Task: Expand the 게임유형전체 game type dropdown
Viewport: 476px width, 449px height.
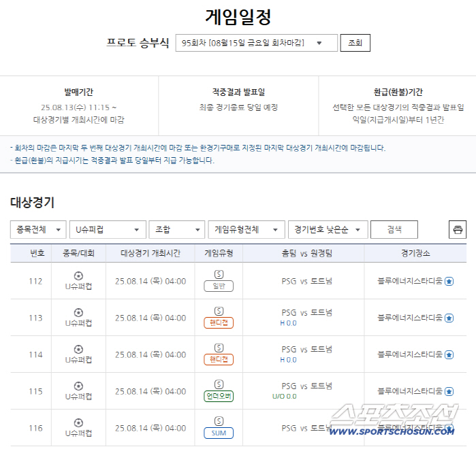Action: pos(246,230)
